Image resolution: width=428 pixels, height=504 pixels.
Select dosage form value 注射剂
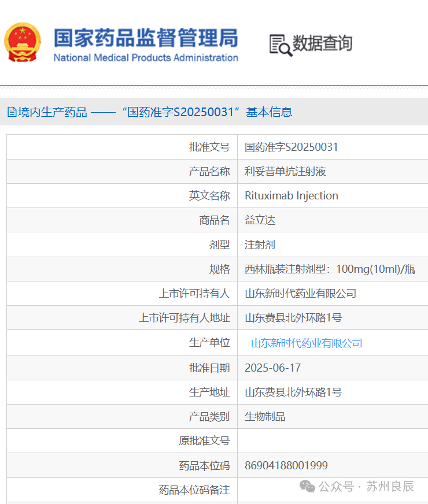click(260, 244)
